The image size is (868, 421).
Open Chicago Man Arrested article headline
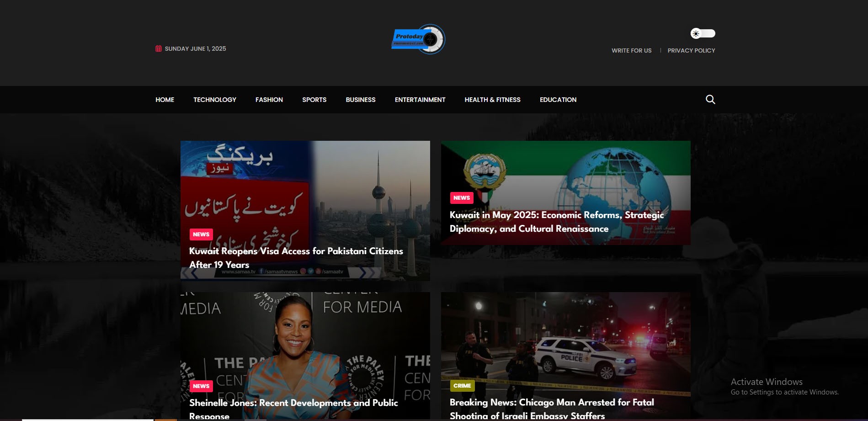click(552, 409)
